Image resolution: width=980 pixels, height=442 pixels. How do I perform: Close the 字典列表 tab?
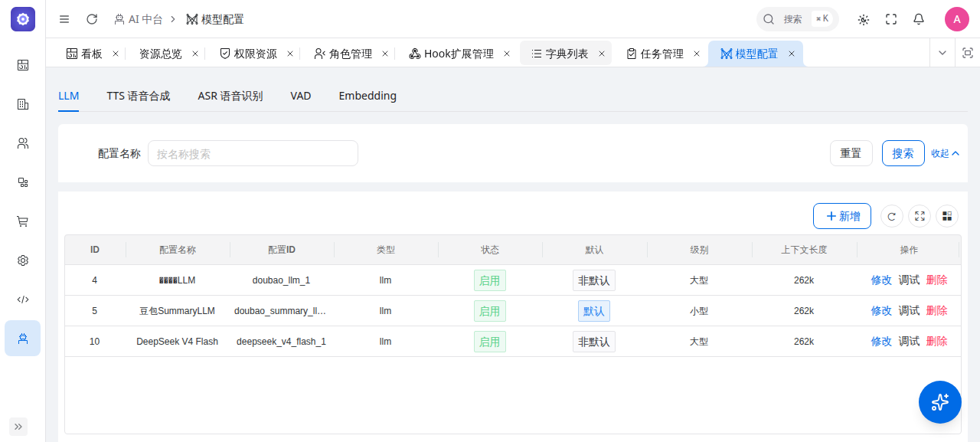point(602,54)
